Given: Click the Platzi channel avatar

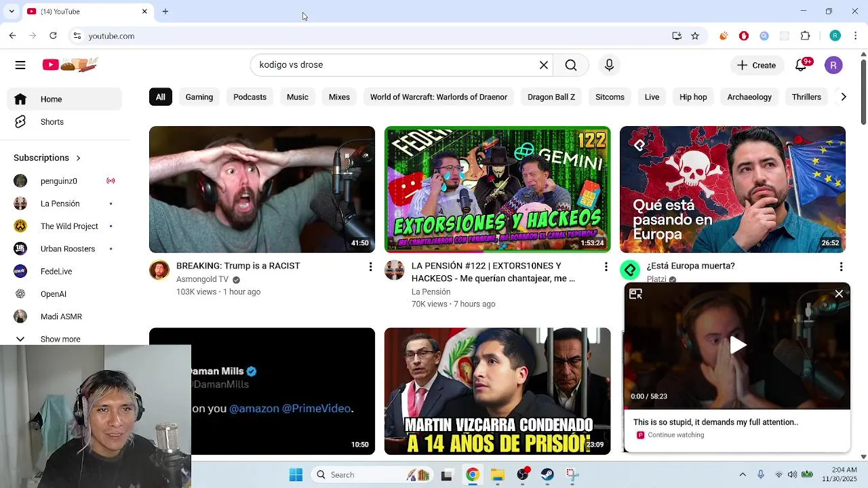Looking at the screenshot, I should [630, 270].
